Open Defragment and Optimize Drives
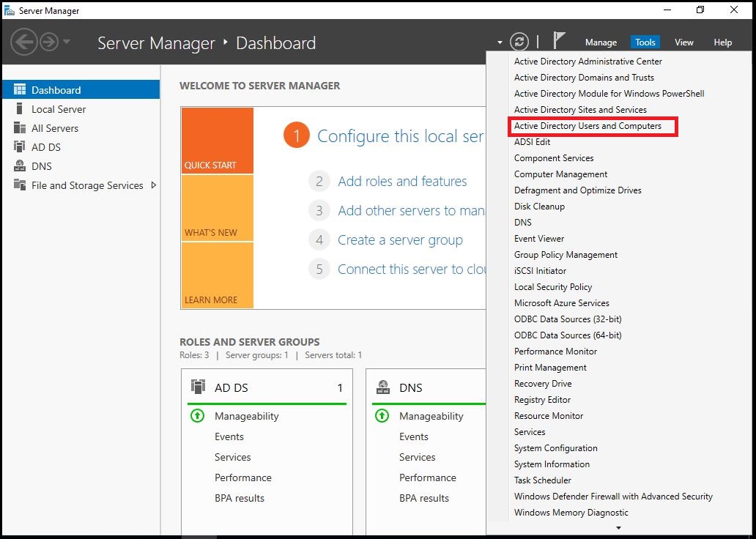 (x=577, y=190)
